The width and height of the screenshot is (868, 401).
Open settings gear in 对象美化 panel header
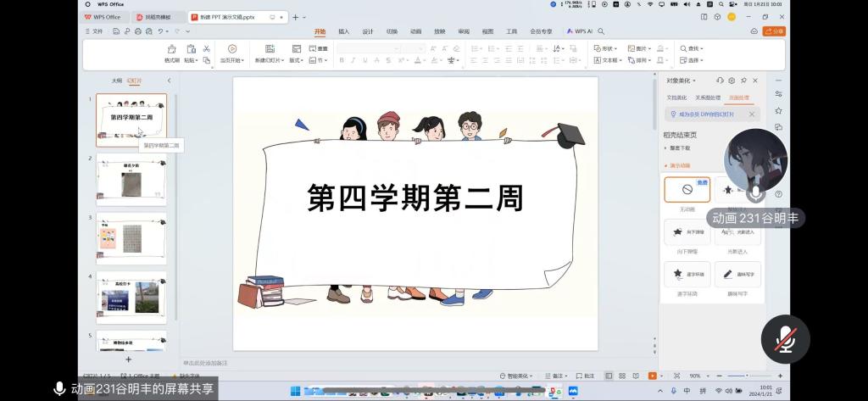tap(732, 81)
